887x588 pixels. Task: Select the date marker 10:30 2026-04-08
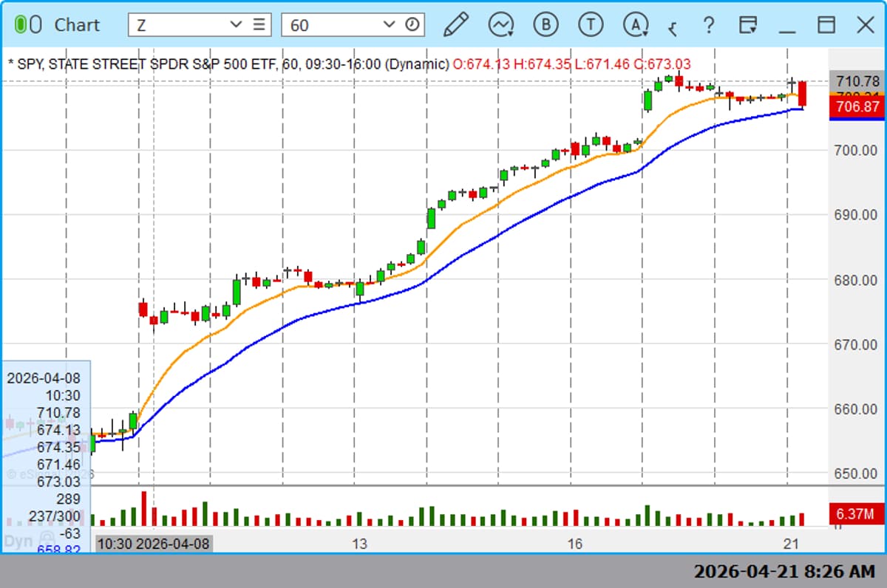tap(152, 543)
